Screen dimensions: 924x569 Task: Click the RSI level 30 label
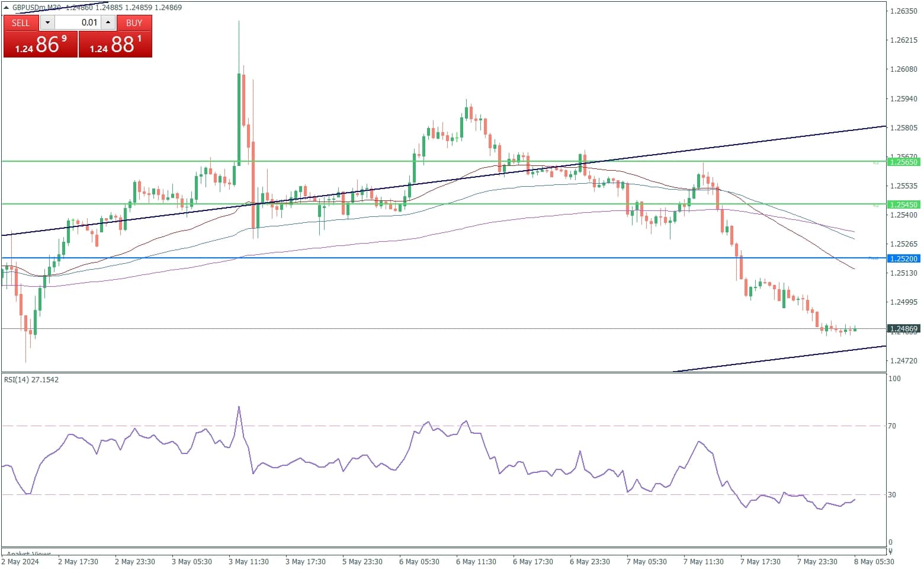point(892,495)
